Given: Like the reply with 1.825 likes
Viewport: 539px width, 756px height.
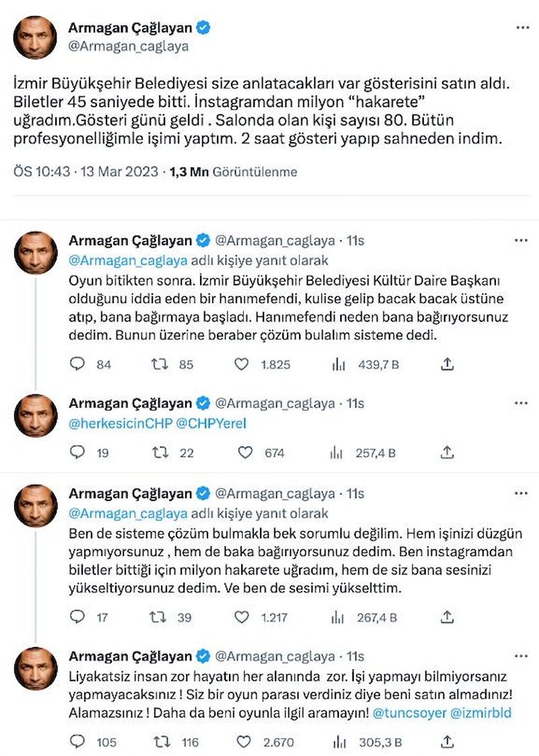Looking at the screenshot, I should (242, 364).
